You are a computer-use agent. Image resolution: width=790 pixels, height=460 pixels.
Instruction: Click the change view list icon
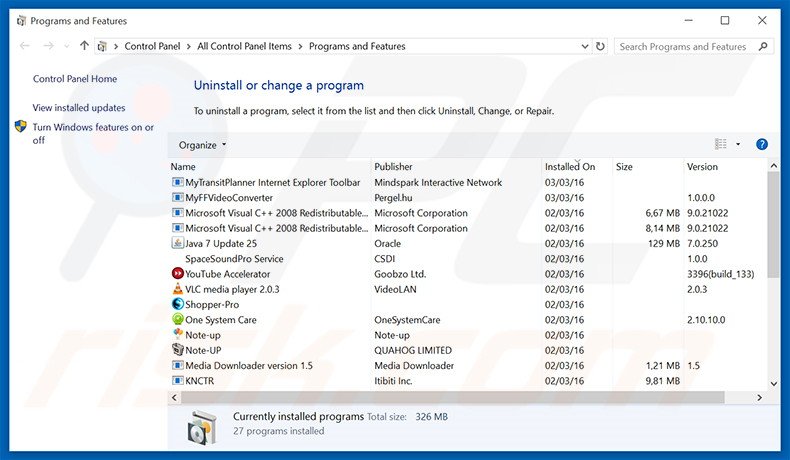(x=720, y=144)
